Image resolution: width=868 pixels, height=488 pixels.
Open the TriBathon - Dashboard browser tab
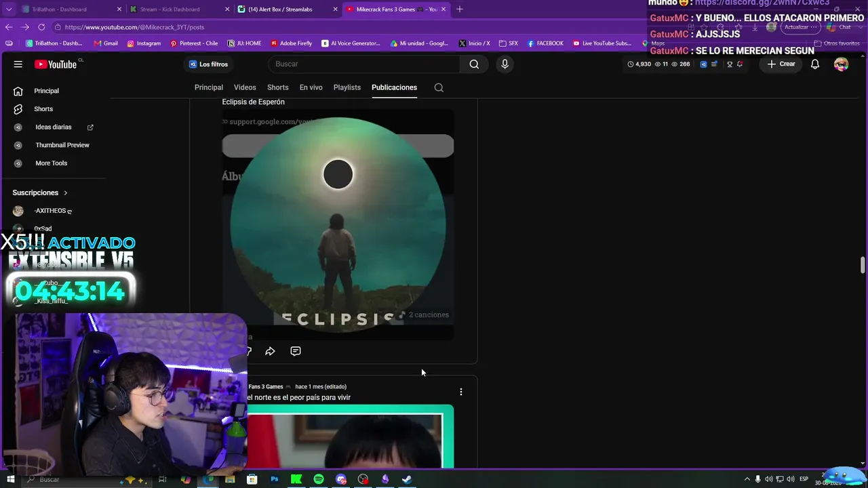coord(66,9)
